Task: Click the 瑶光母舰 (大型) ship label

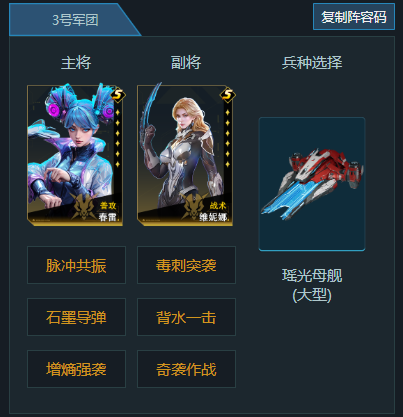Action: click(x=312, y=285)
